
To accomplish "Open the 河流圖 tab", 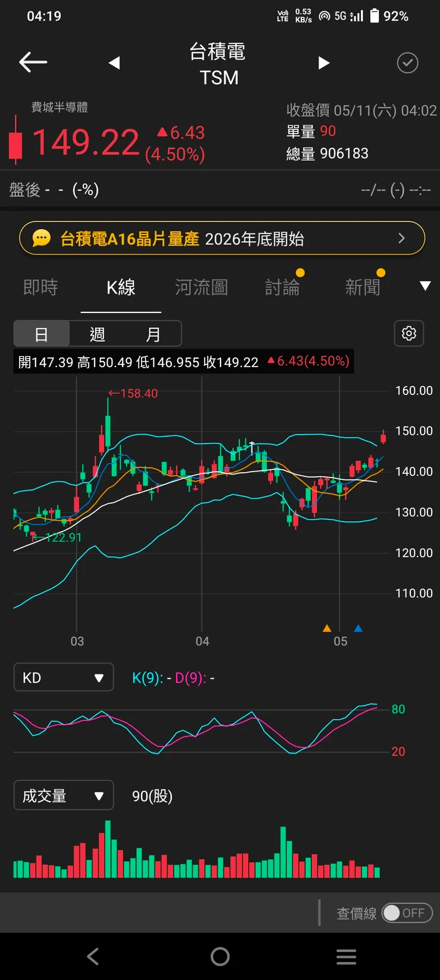I will click(202, 287).
